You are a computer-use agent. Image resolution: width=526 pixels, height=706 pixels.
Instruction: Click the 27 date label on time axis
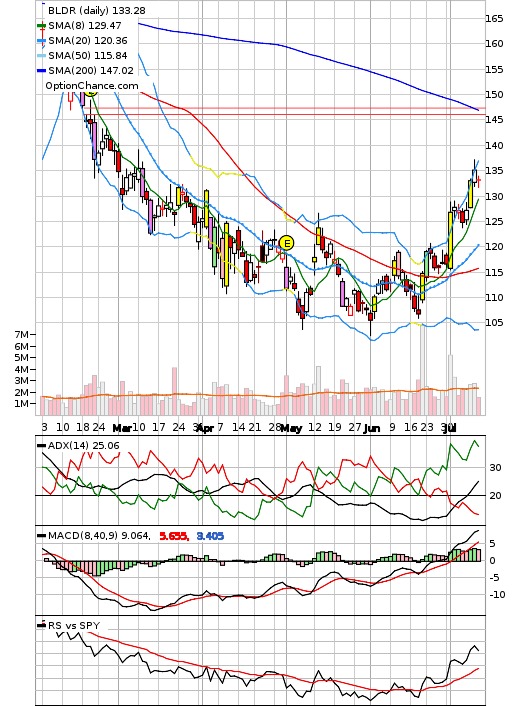355,427
